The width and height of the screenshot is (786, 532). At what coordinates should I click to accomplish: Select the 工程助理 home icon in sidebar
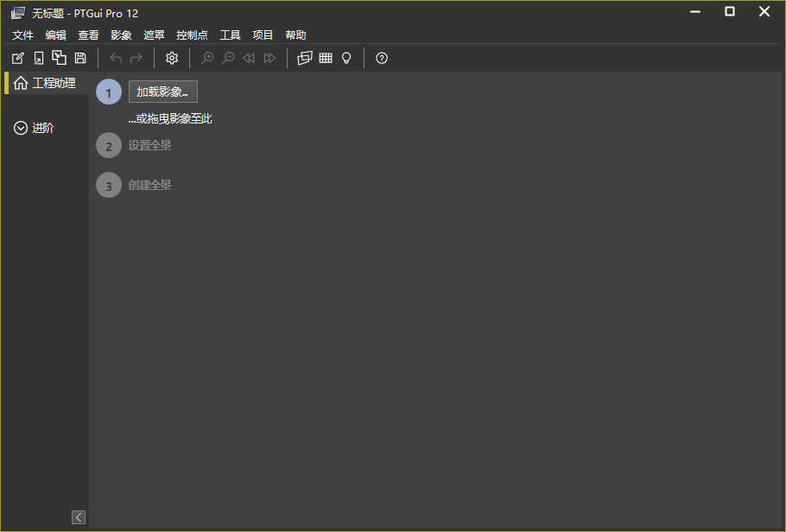click(x=19, y=83)
